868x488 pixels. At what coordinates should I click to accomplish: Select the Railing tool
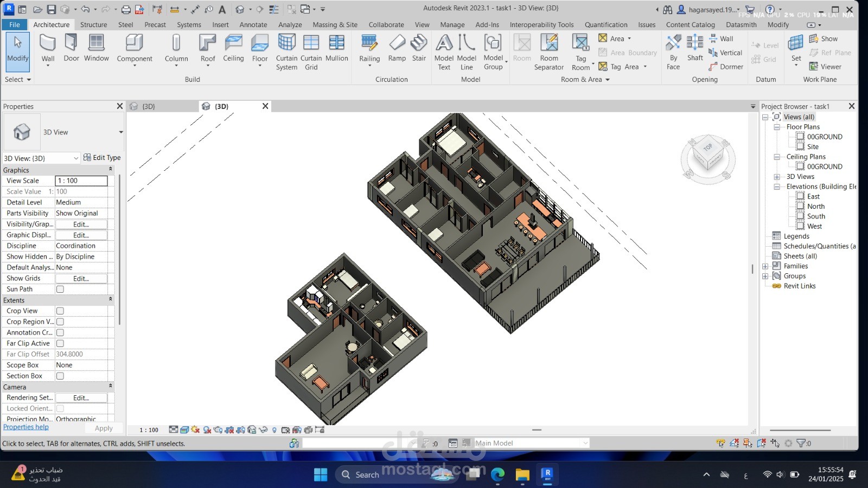click(x=369, y=49)
